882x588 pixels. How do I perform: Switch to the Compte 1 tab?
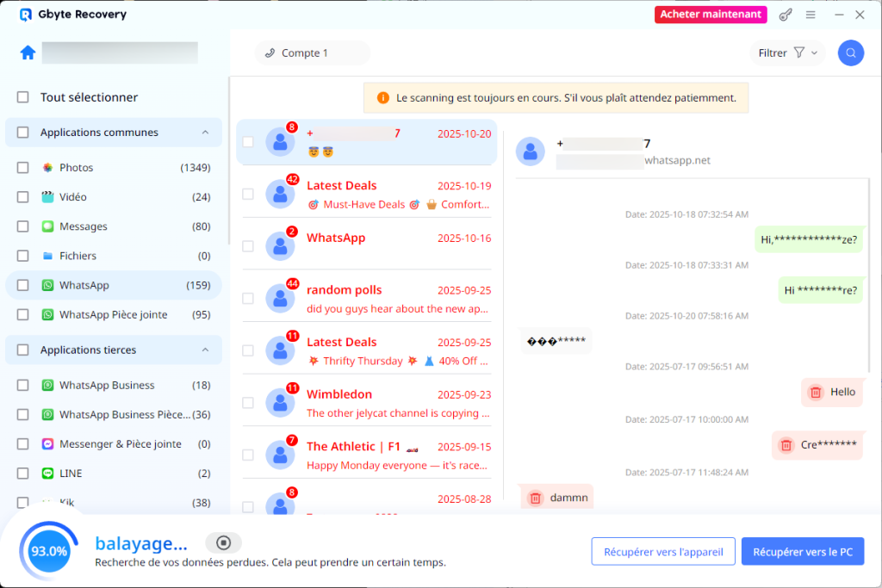coord(312,53)
